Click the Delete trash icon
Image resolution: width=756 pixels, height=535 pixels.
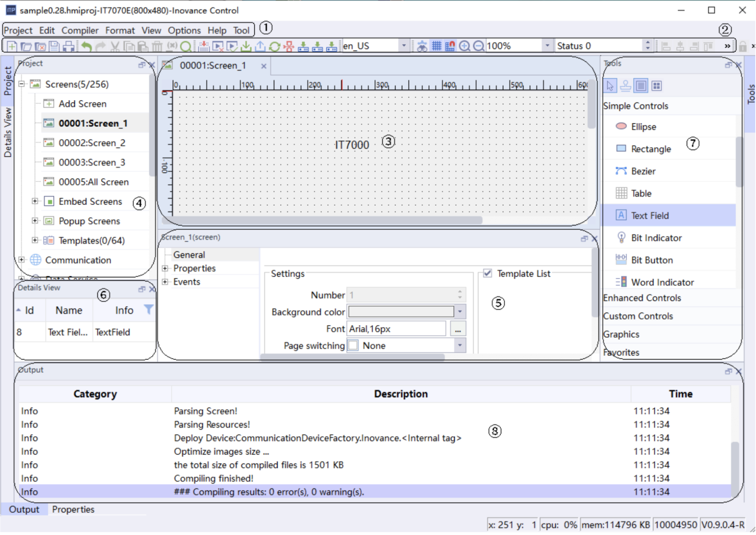(157, 46)
